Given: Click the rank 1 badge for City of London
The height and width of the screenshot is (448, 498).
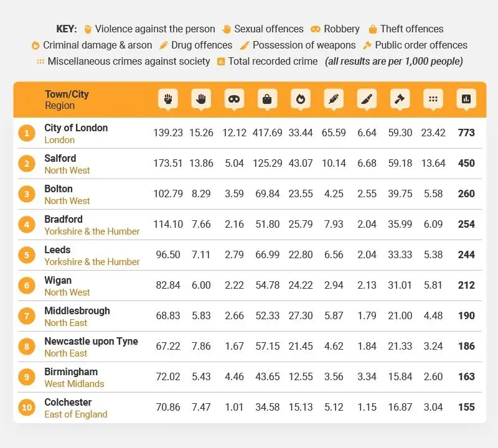Looking at the screenshot, I should pos(27,133).
